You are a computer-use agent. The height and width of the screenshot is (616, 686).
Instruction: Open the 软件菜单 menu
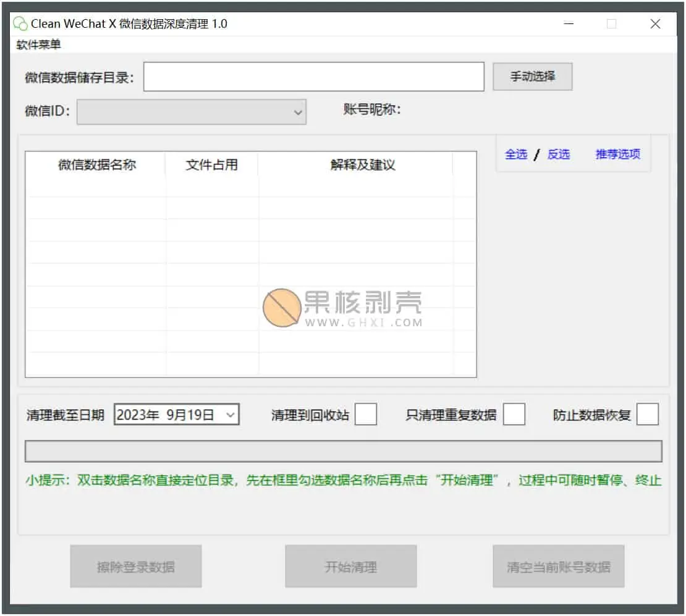click(38, 44)
